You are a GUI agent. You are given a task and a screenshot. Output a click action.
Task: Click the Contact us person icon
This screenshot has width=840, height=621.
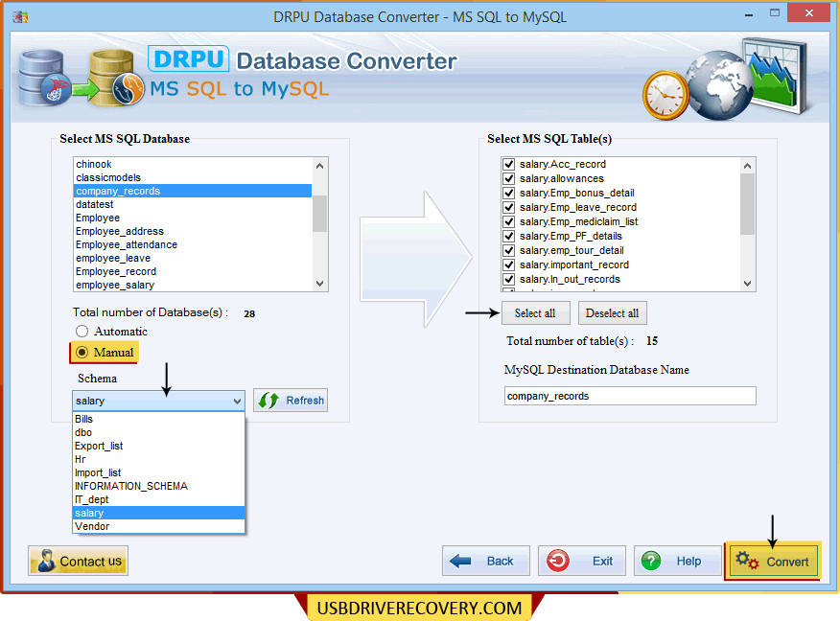tap(46, 561)
